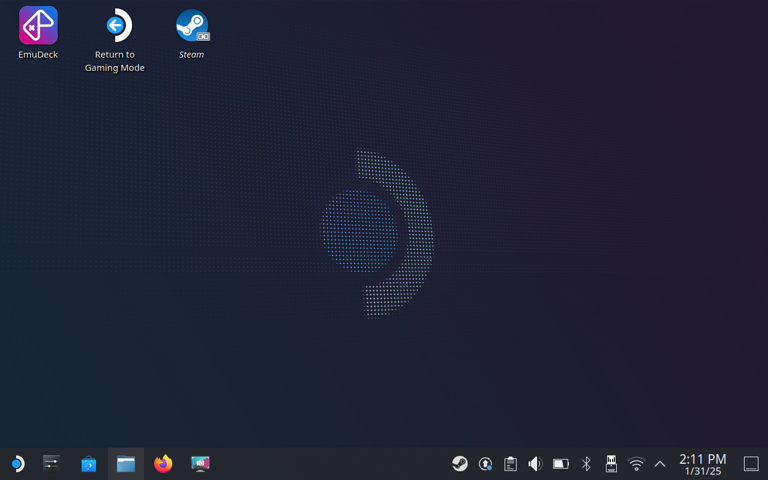Click the Return to Gaming Mode shortcut
The width and height of the screenshot is (768, 480).
(114, 26)
